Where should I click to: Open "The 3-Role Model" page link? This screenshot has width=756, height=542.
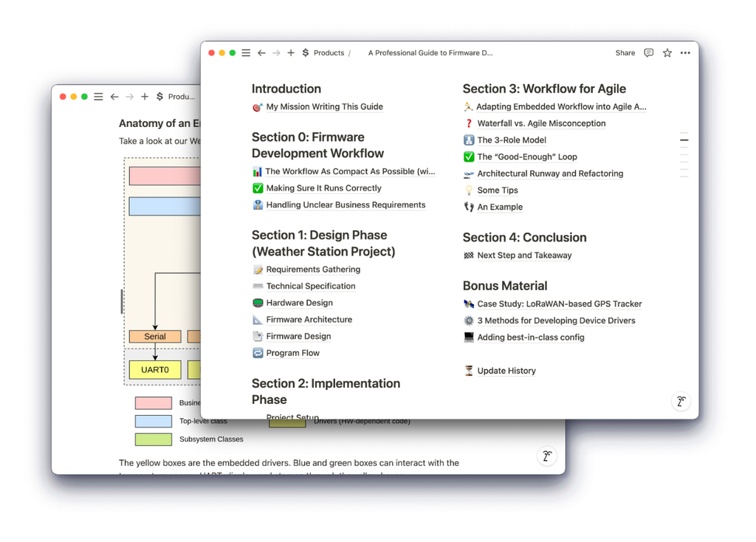click(511, 140)
